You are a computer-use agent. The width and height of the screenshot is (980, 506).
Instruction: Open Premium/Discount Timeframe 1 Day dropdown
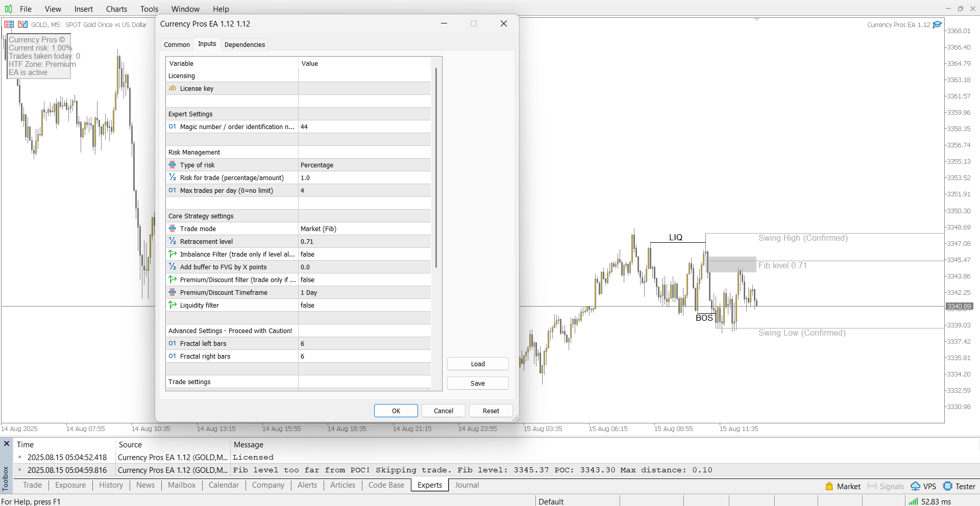(x=364, y=292)
